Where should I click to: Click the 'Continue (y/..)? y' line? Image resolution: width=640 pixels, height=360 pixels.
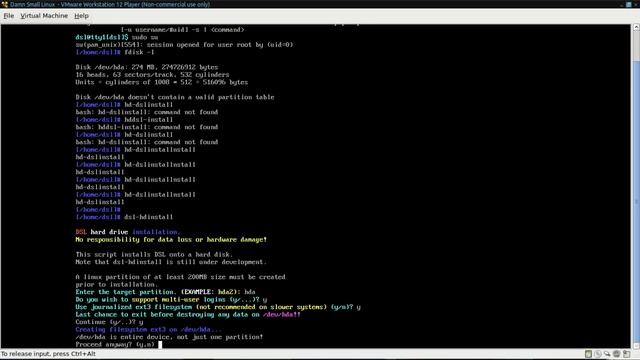pos(109,322)
